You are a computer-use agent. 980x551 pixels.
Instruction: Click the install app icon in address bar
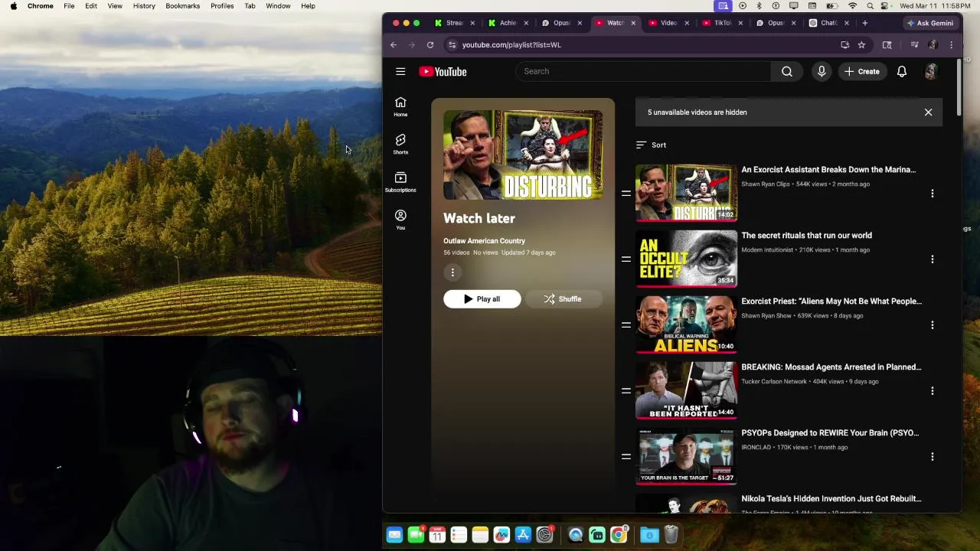click(x=844, y=44)
